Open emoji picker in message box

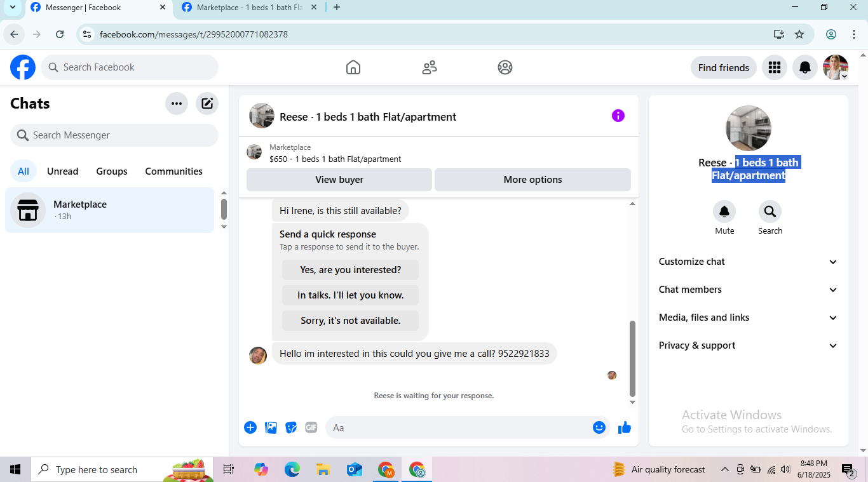pos(599,427)
